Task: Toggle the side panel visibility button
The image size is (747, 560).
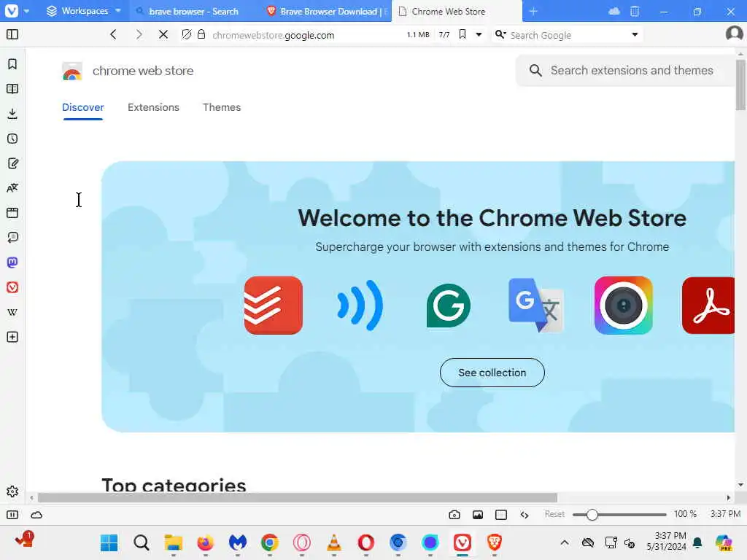Action: click(12, 34)
